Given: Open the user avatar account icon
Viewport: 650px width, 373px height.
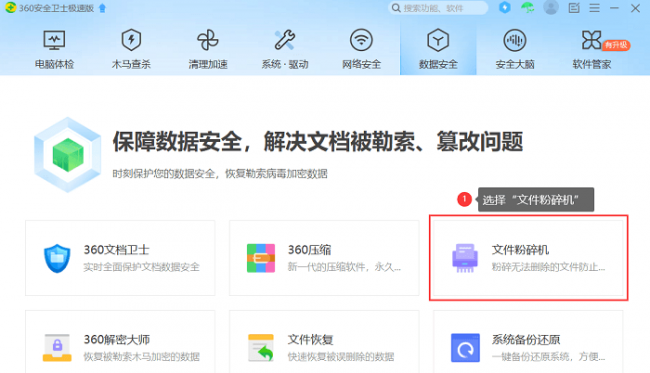Looking at the screenshot, I should coord(551,7).
